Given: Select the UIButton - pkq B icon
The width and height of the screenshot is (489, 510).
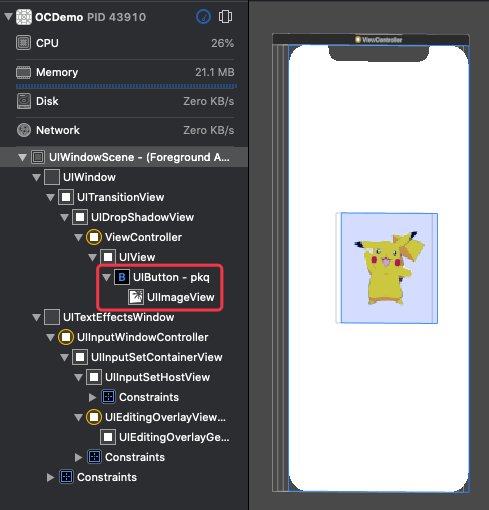Looking at the screenshot, I should click(x=122, y=277).
